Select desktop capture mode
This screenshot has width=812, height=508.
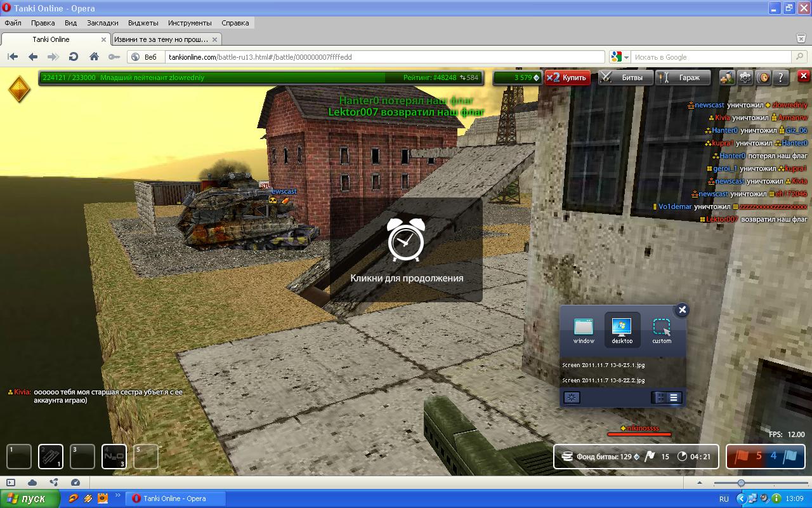tap(622, 330)
